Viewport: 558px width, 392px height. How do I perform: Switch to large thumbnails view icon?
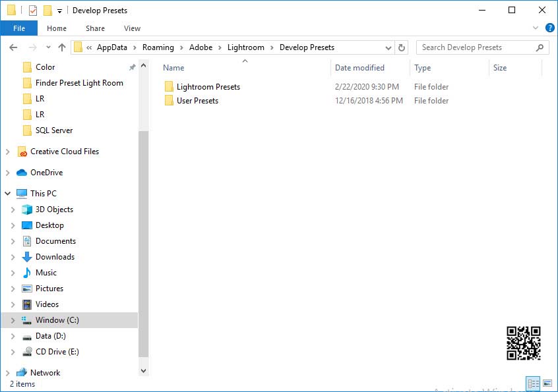pyautogui.click(x=547, y=383)
